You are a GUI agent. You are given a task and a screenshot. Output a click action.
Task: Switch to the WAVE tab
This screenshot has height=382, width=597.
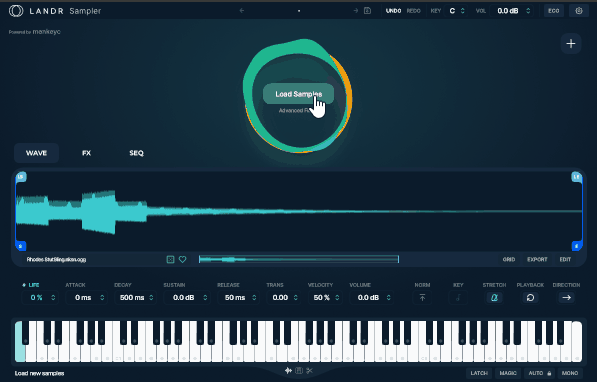[37, 153]
